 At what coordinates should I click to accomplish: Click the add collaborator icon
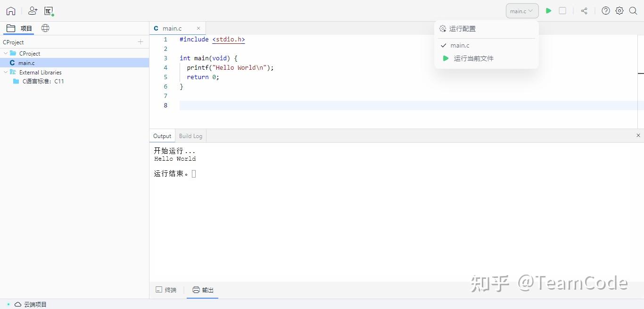[33, 11]
